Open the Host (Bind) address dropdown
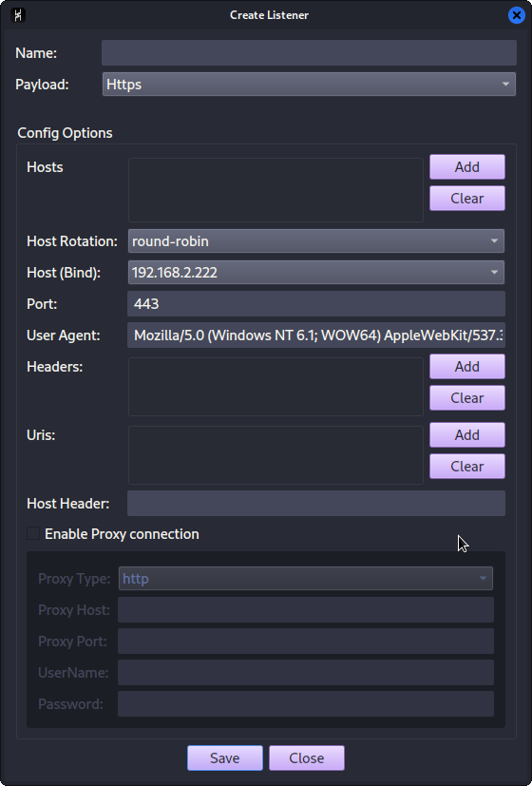This screenshot has width=532, height=786. tap(316, 272)
